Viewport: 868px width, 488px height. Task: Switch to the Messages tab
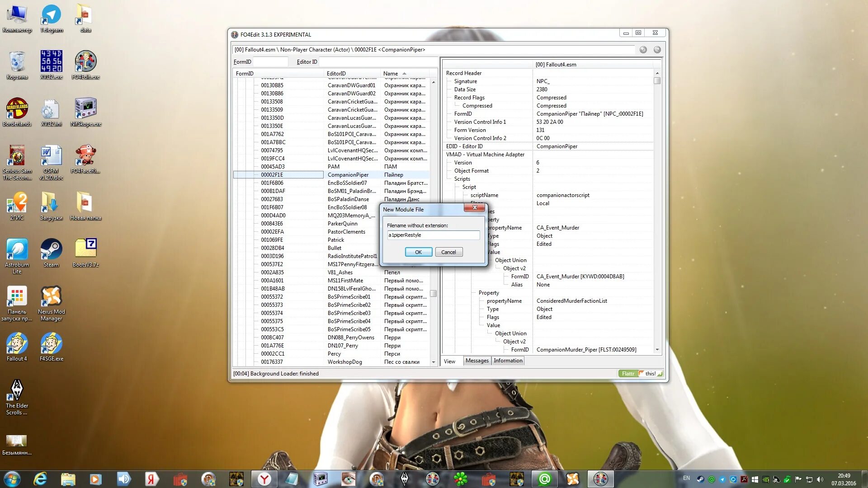477,361
